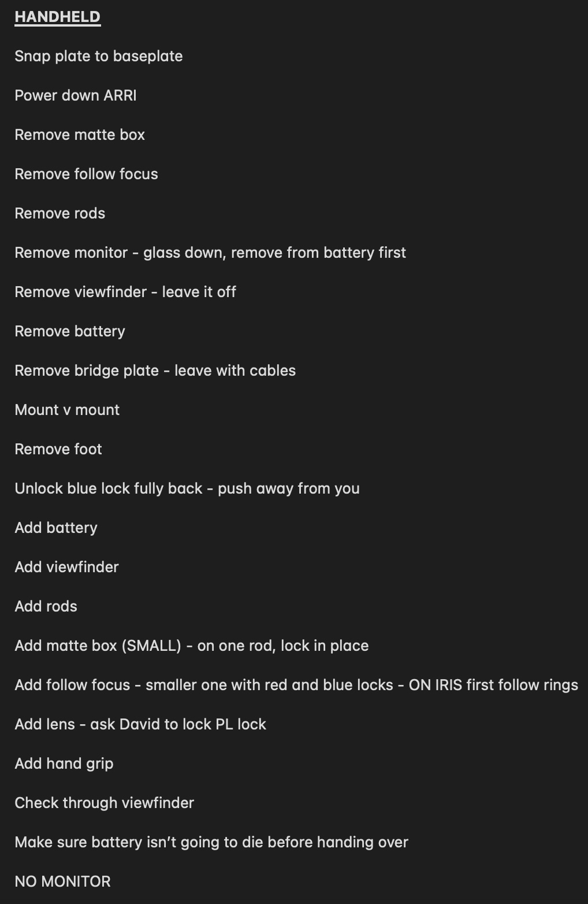Click the 'Remove foot' text line
The width and height of the screenshot is (588, 904).
58,449
